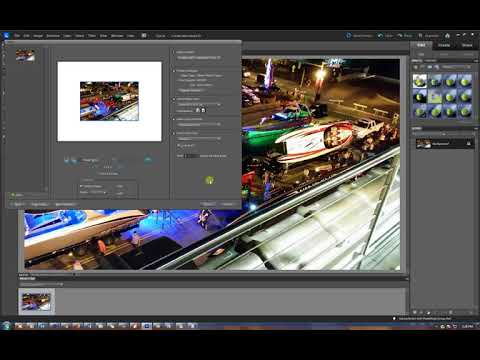Image resolution: width=480 pixels, height=360 pixels.
Task: Toggle the Center Image checkbox
Action: 81,186
